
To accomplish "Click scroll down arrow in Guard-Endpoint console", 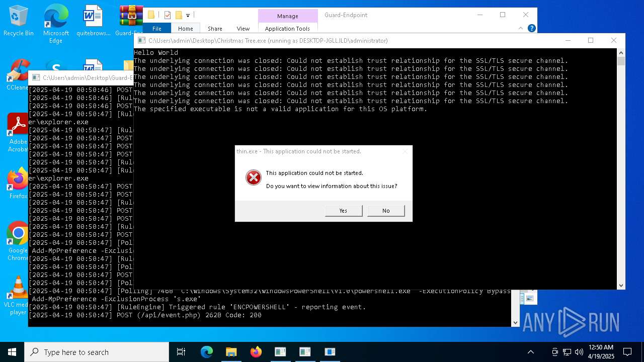I will (x=515, y=323).
